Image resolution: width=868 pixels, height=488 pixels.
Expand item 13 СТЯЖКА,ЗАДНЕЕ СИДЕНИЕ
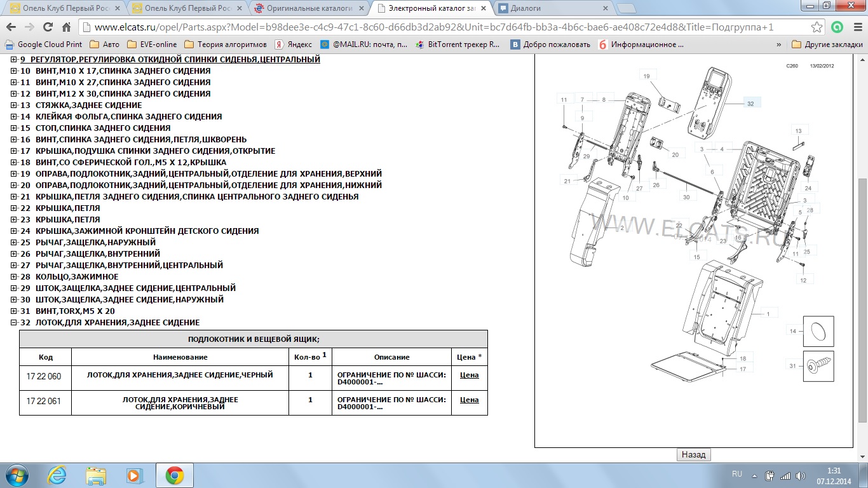pyautogui.click(x=14, y=105)
